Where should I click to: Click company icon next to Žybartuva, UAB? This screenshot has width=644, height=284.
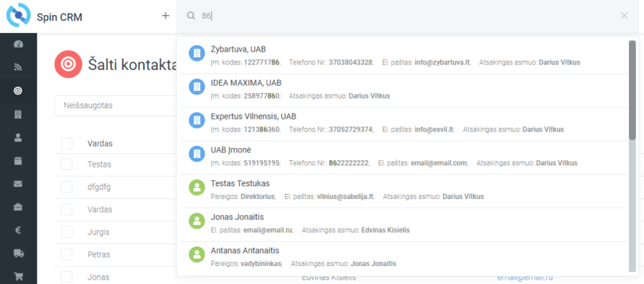[197, 54]
